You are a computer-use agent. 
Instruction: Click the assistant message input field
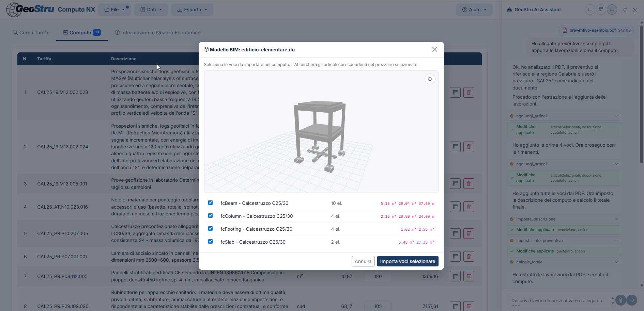click(559, 300)
